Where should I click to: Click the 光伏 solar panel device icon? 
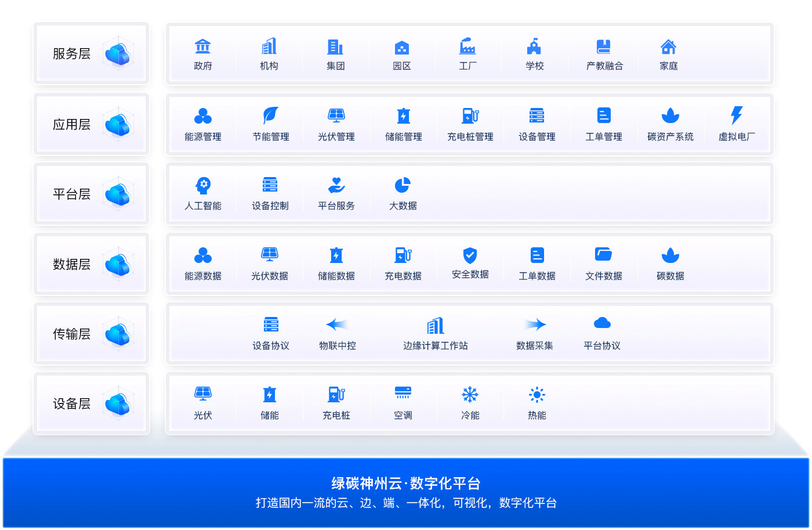(203, 394)
